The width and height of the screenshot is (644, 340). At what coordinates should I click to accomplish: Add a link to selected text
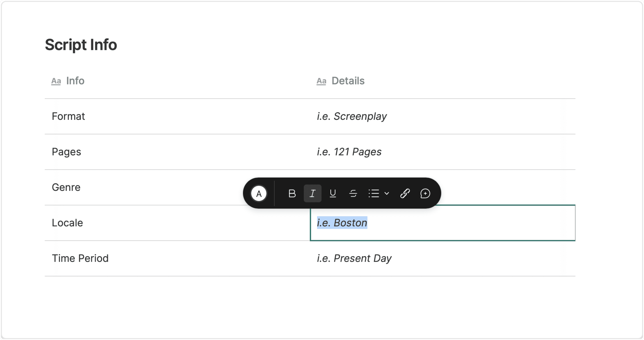click(x=405, y=194)
